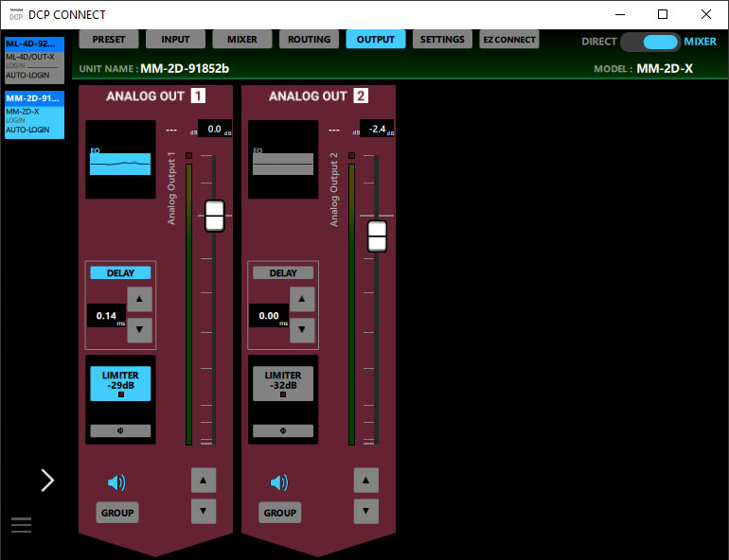Lower Analog Out 2 level with down arrow
Image resolution: width=729 pixels, height=560 pixels.
[x=366, y=511]
